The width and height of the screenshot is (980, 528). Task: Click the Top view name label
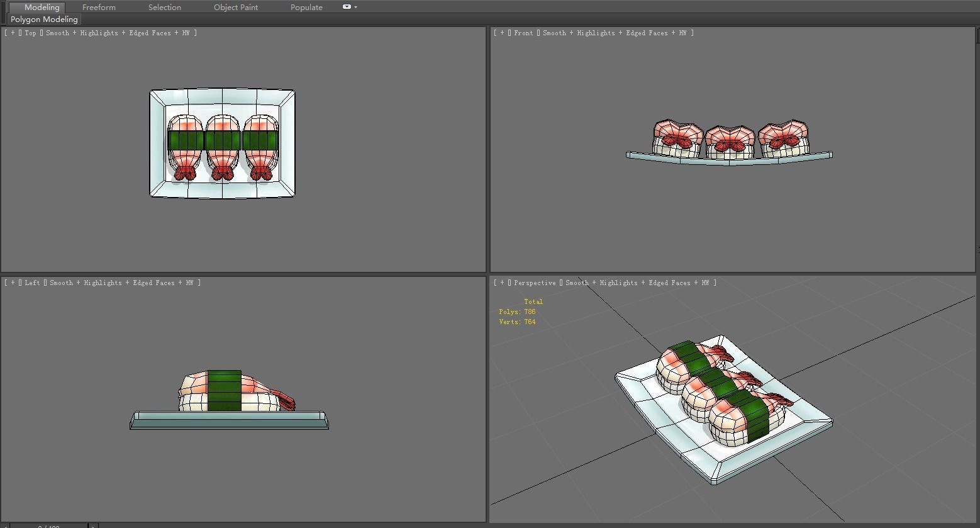[30, 33]
